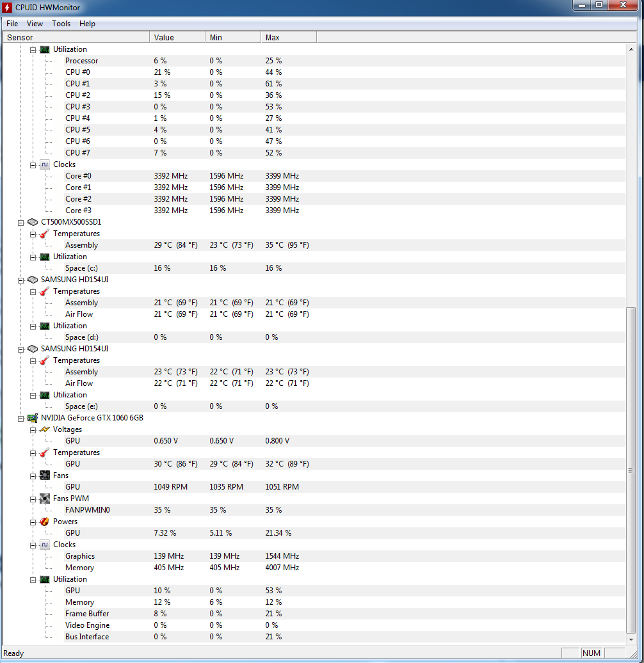This screenshot has height=663, width=644.
Task: Click the Value column header
Action: point(177,37)
